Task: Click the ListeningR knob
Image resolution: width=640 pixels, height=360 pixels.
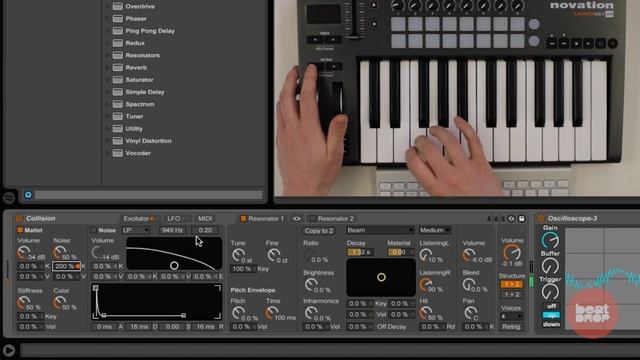Action: tap(426, 284)
